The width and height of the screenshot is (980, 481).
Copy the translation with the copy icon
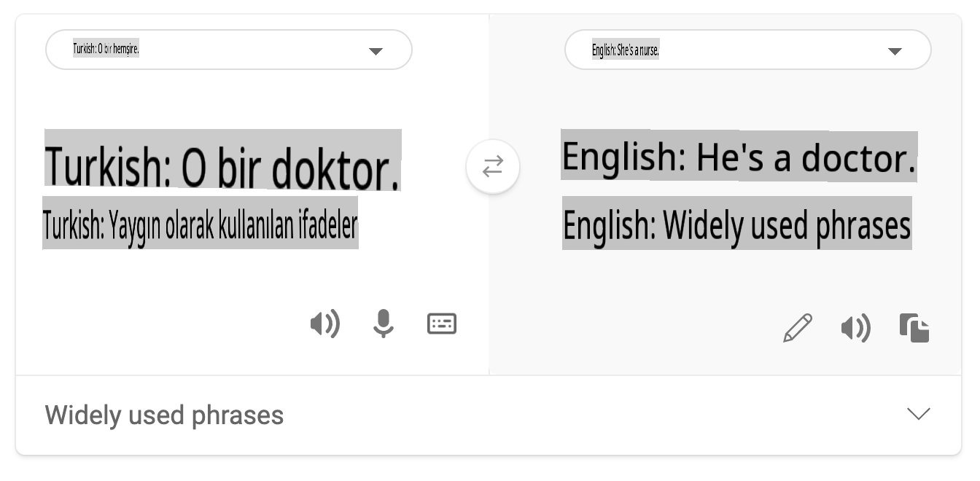click(x=914, y=328)
